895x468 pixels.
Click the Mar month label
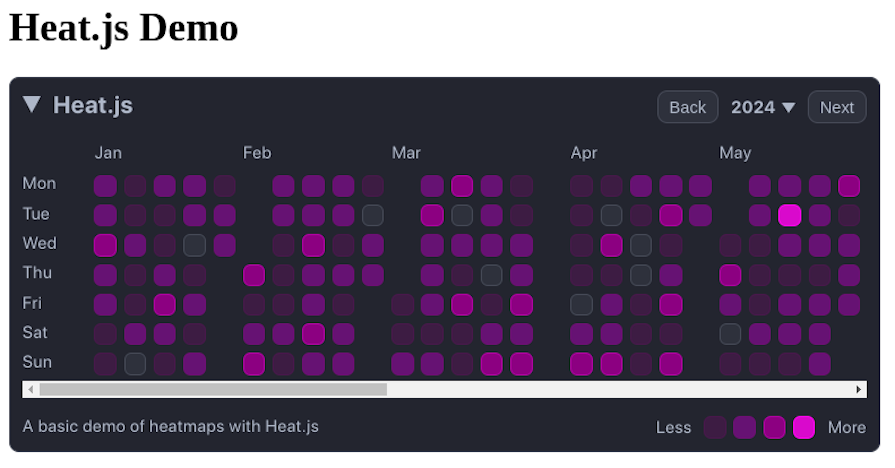click(406, 153)
